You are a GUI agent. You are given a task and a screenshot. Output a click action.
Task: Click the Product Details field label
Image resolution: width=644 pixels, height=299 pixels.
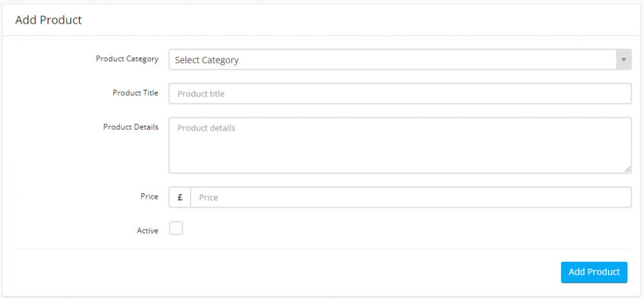[x=131, y=127]
